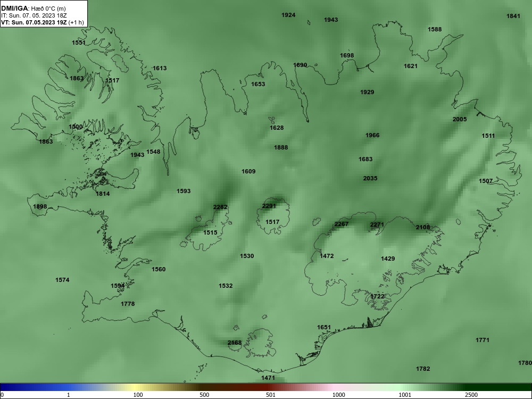Viewport: 532px width, 399px height.
Task: Click the IT initial time line reading 18Z
Action: [x=34, y=15]
